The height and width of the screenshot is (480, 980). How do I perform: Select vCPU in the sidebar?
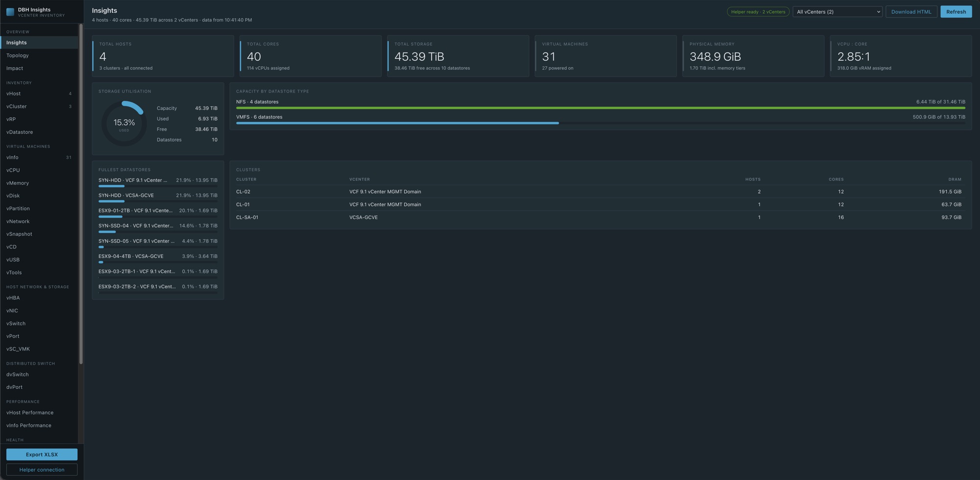[x=39, y=170]
